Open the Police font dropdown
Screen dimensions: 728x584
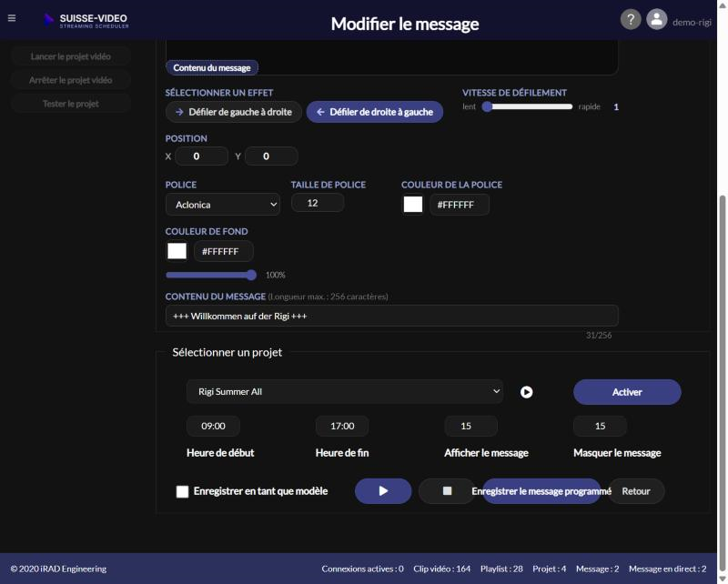point(223,205)
